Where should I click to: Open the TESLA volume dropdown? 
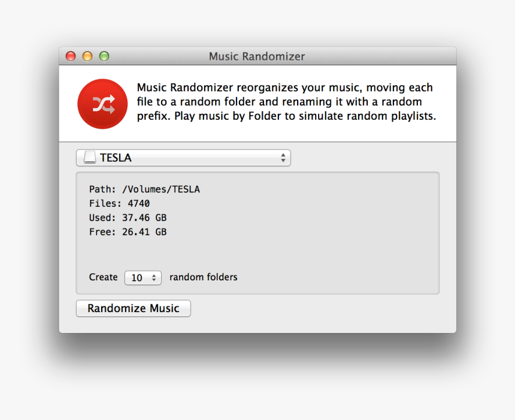pos(183,158)
